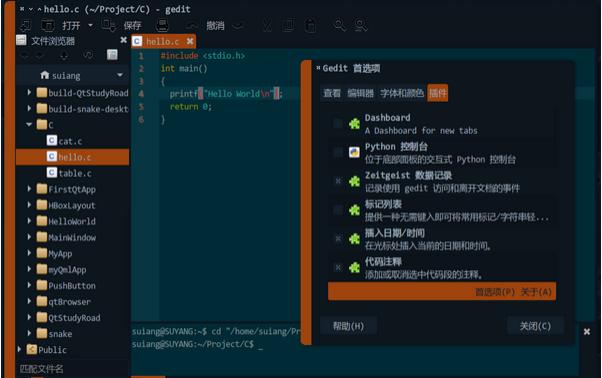Screen dimensions: 602x378
Task: Click the 代码注释 plugin puzzle icon
Action: click(354, 267)
